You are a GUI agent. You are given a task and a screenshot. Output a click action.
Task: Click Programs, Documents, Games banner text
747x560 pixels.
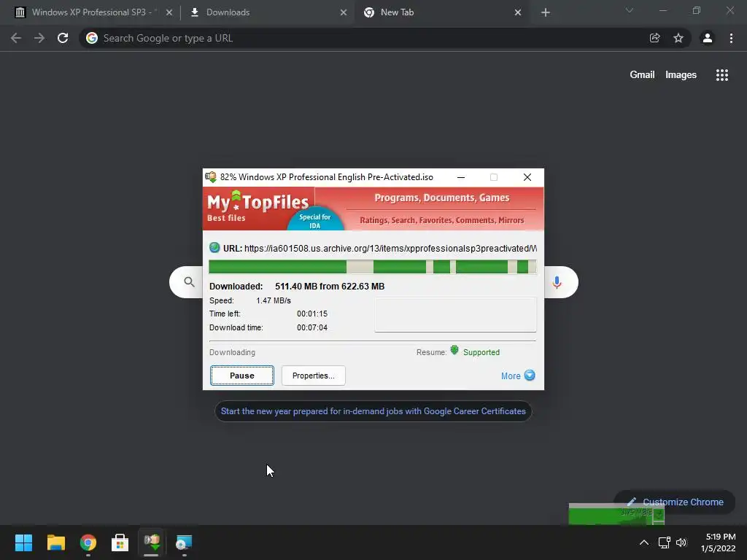pos(441,198)
